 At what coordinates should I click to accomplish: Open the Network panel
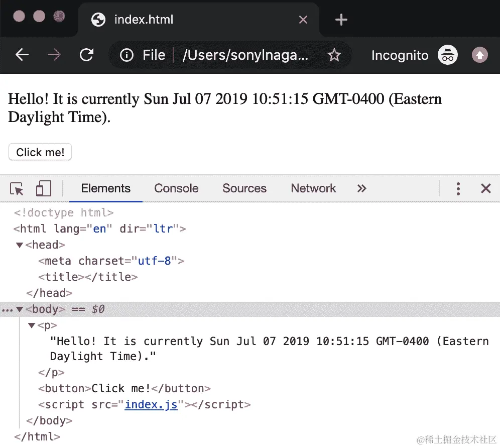[x=313, y=188]
